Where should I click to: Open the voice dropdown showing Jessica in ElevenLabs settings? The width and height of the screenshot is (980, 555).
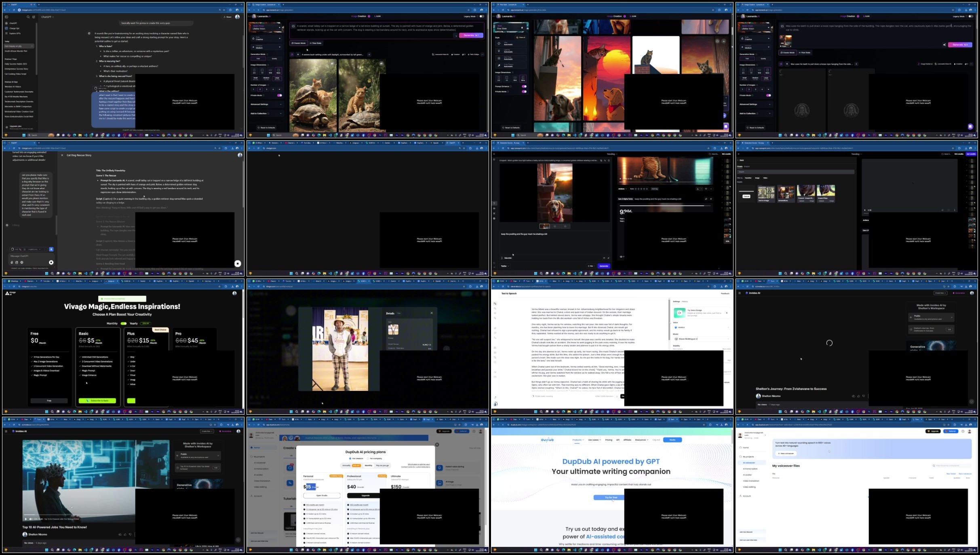[702, 327]
